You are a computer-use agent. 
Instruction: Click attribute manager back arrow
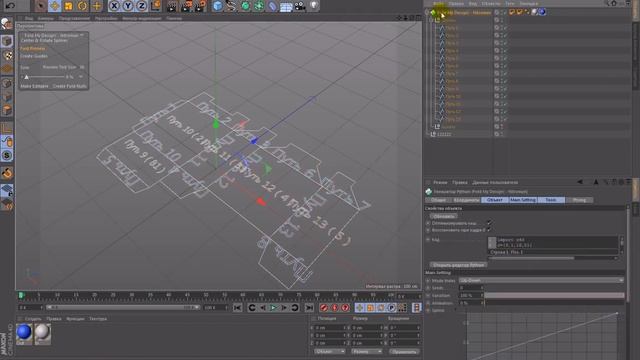(580, 182)
